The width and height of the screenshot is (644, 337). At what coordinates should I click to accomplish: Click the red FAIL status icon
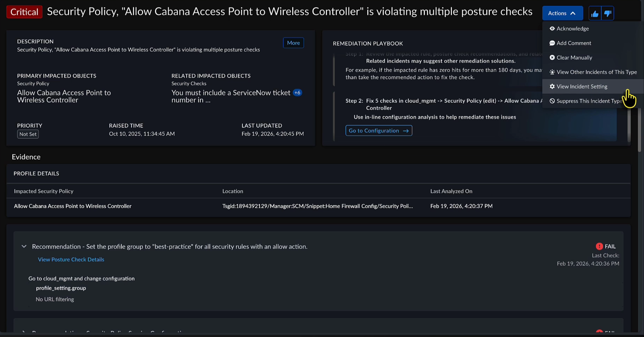599,247
